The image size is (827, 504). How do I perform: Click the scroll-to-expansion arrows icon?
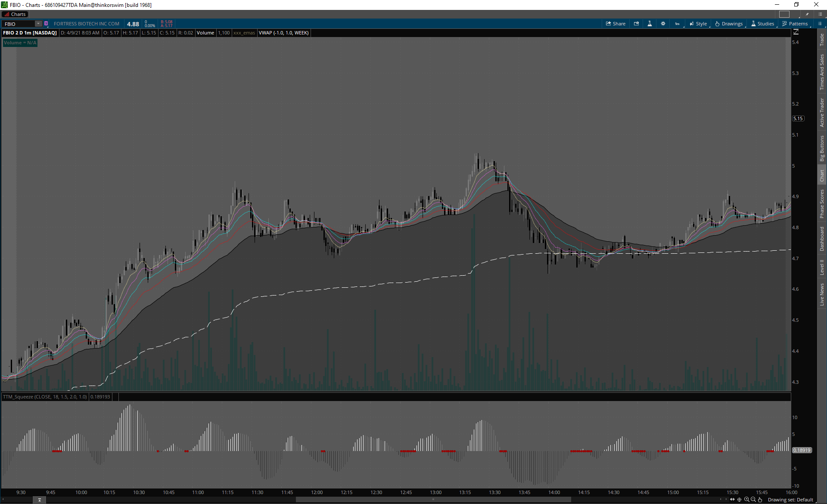(732, 500)
